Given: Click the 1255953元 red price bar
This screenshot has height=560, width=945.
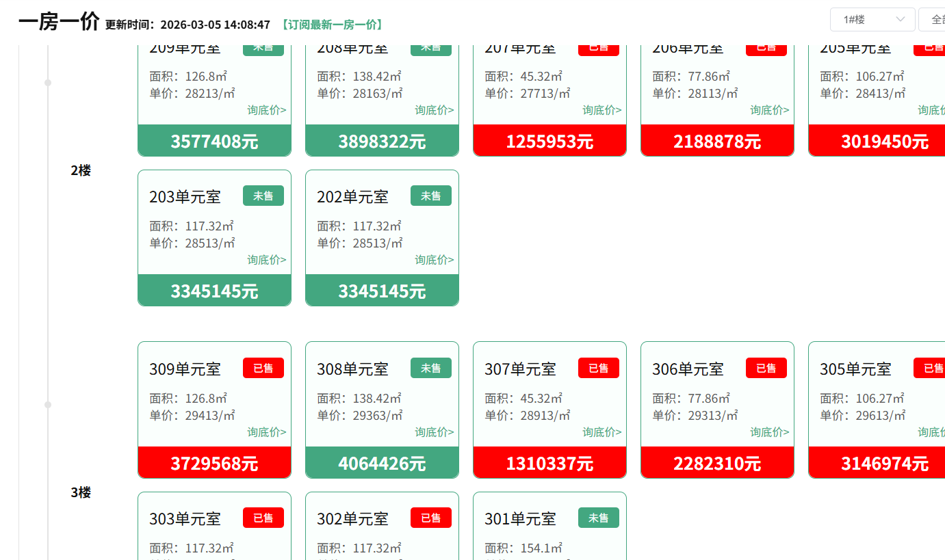Looking at the screenshot, I should coord(549,141).
